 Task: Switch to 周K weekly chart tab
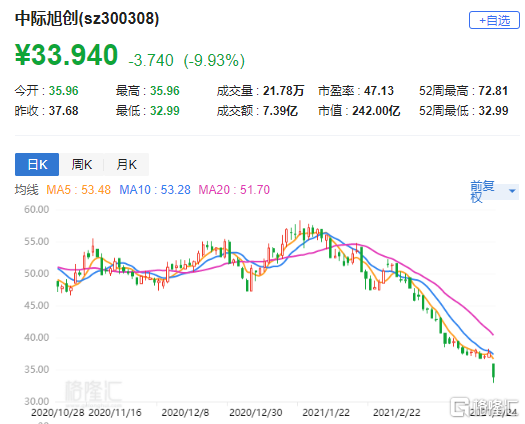tap(81, 164)
